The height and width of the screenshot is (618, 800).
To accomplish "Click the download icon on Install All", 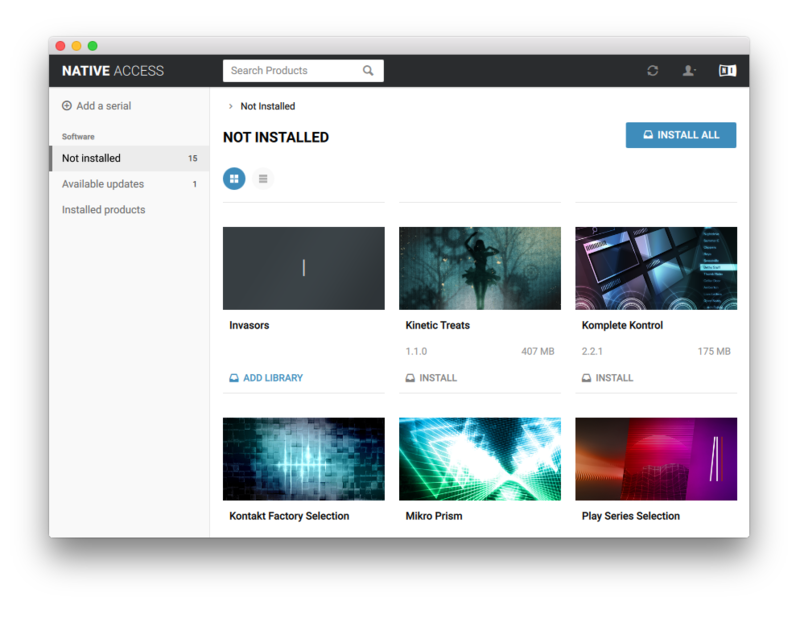I will 648,135.
